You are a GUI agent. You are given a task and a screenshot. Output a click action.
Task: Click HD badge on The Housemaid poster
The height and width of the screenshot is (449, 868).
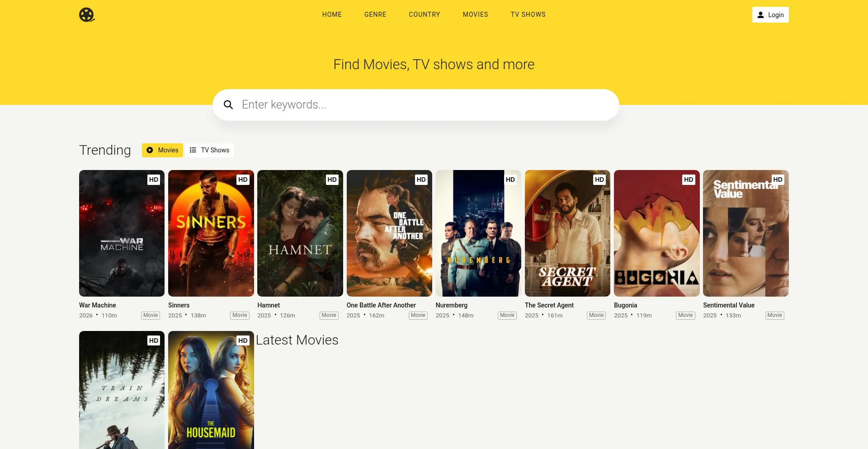tap(243, 340)
